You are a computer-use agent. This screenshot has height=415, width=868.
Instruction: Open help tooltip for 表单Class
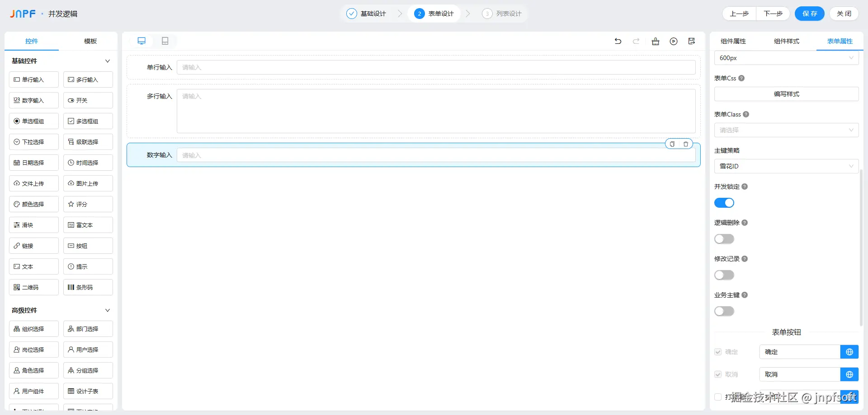coord(746,114)
